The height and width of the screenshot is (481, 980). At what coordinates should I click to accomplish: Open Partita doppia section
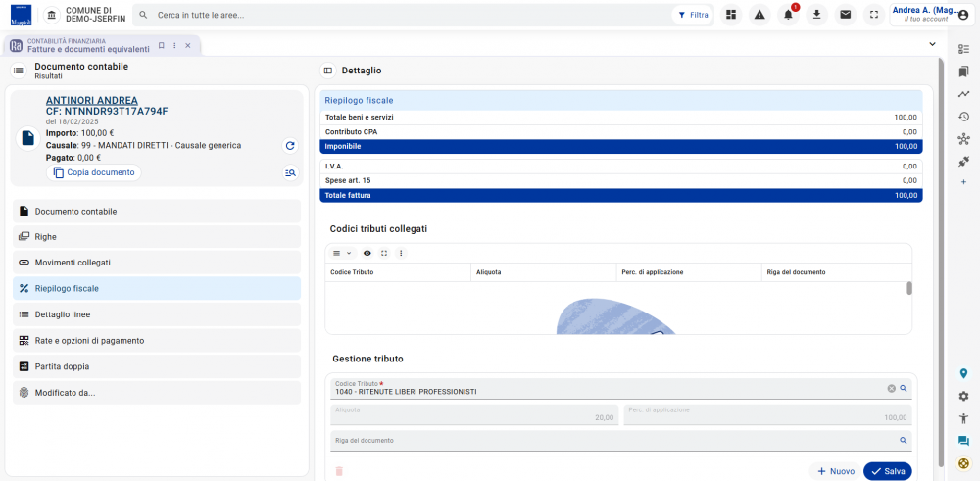tap(156, 366)
